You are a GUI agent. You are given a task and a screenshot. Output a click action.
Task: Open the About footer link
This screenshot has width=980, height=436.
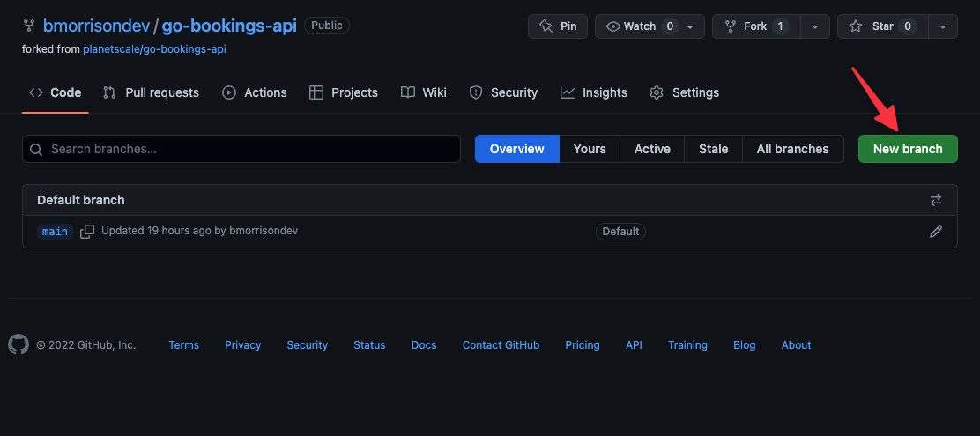click(x=797, y=344)
